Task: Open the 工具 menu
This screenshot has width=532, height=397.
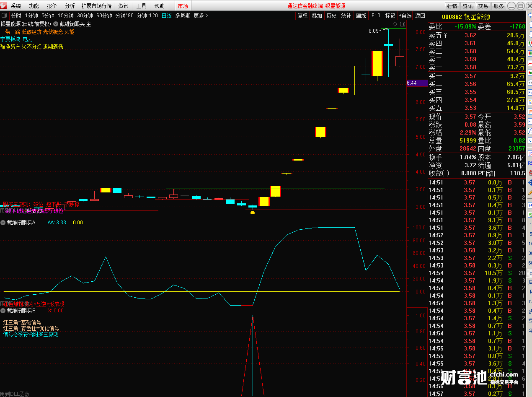Action: click(142, 6)
